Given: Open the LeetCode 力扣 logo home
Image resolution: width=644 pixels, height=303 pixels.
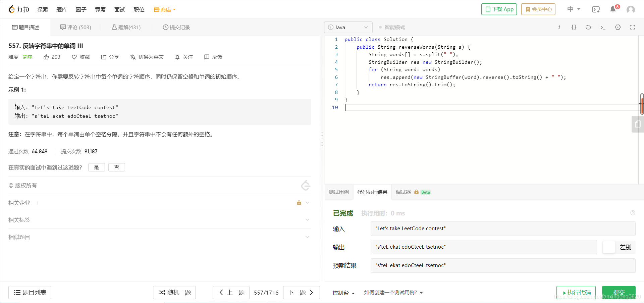Looking at the screenshot, I should [x=19, y=9].
